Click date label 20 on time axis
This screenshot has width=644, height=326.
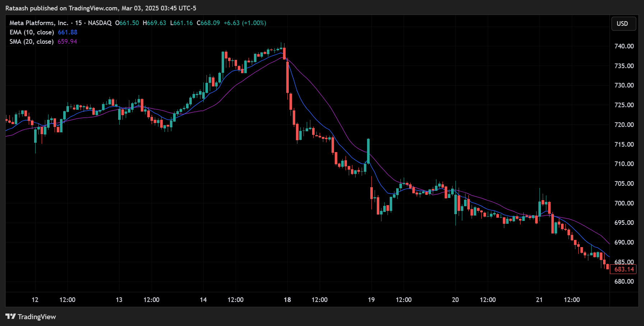[x=455, y=300]
